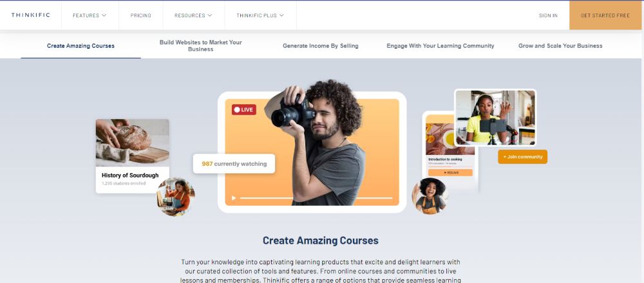The height and width of the screenshot is (283, 644).
Task: Click the play icon in the video player
Action: pyautogui.click(x=234, y=198)
